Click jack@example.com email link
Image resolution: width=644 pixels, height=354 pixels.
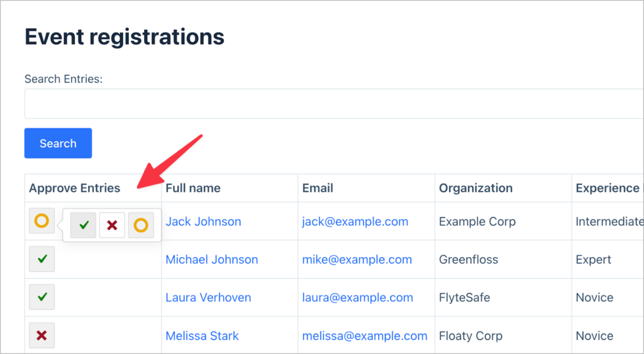coord(355,221)
